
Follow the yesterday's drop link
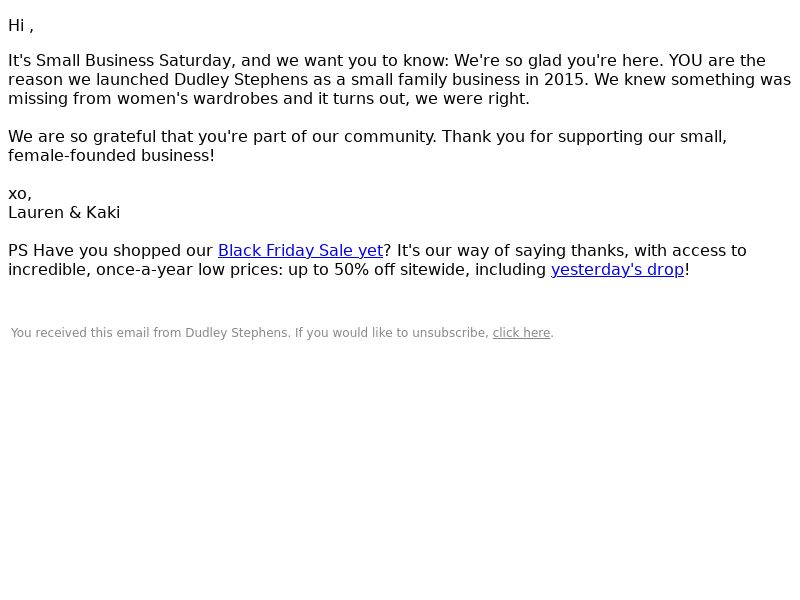617,269
